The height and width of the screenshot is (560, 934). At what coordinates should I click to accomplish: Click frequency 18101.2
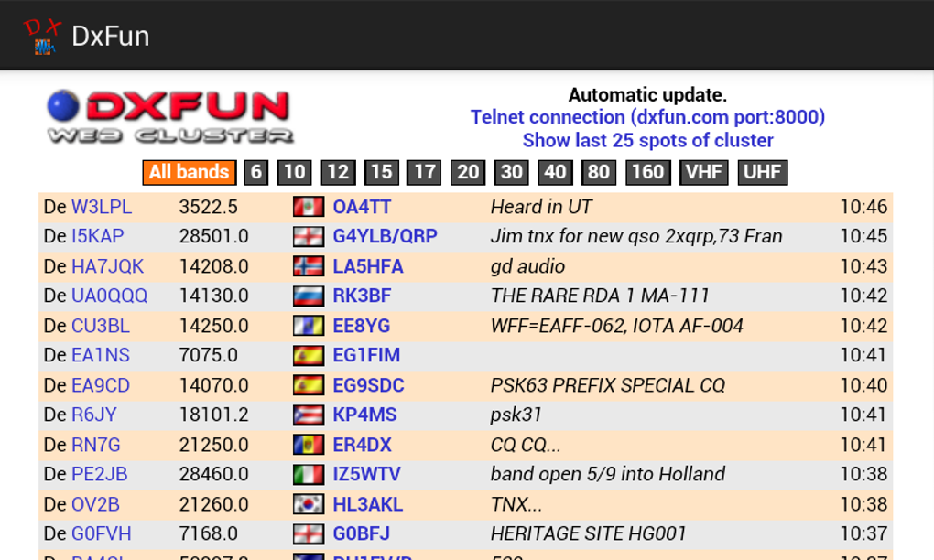(x=214, y=415)
